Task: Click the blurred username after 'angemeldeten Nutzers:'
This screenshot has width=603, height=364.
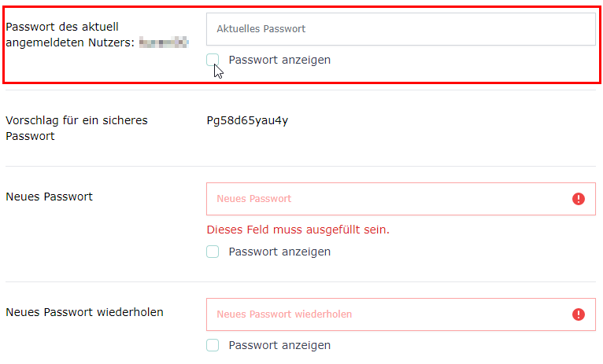Action: pos(164,42)
